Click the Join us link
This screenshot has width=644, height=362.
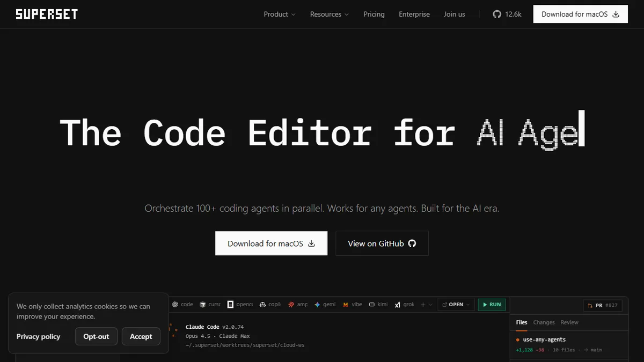[x=455, y=14]
